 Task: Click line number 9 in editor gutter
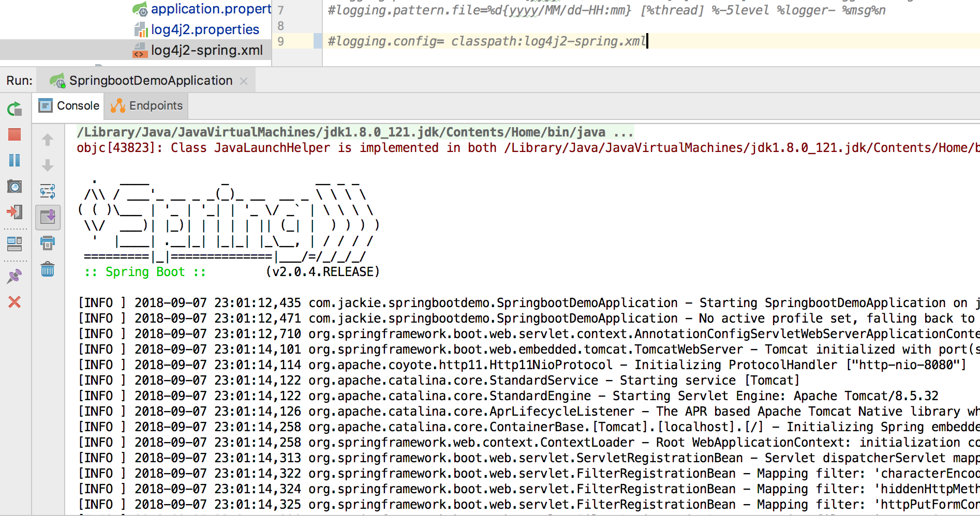click(x=281, y=41)
